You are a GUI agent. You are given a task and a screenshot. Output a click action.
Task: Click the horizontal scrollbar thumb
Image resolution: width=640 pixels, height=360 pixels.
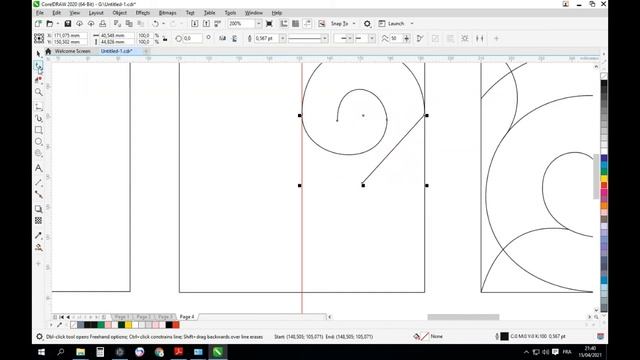pyautogui.click(x=463, y=317)
